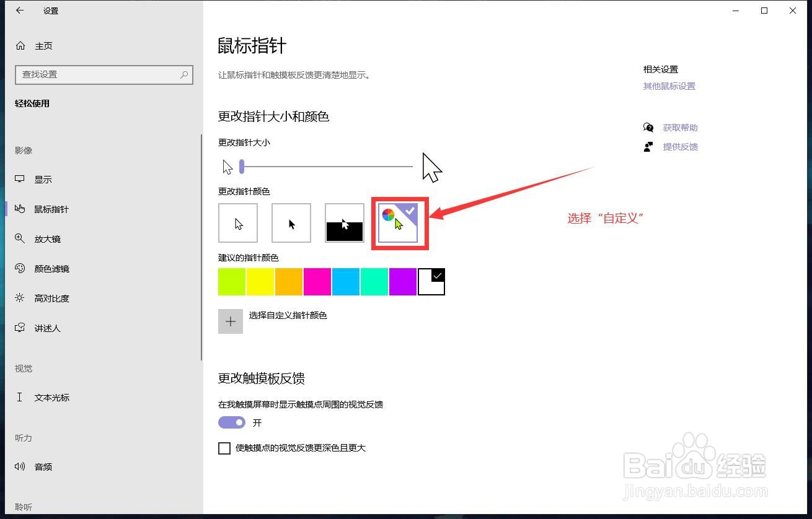This screenshot has height=519, width=812.
Task: Minimize the Settings window
Action: [736, 11]
